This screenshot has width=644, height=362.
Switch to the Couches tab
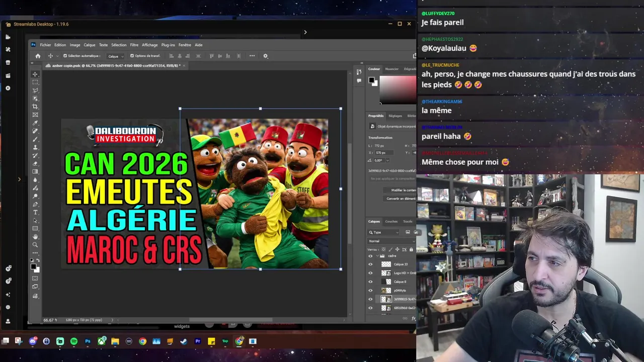[391, 221]
